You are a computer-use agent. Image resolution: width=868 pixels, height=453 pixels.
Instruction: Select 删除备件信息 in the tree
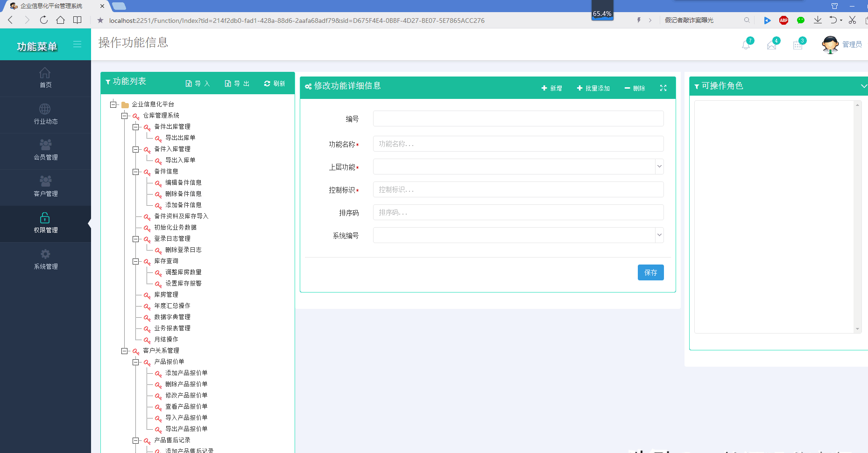(183, 194)
